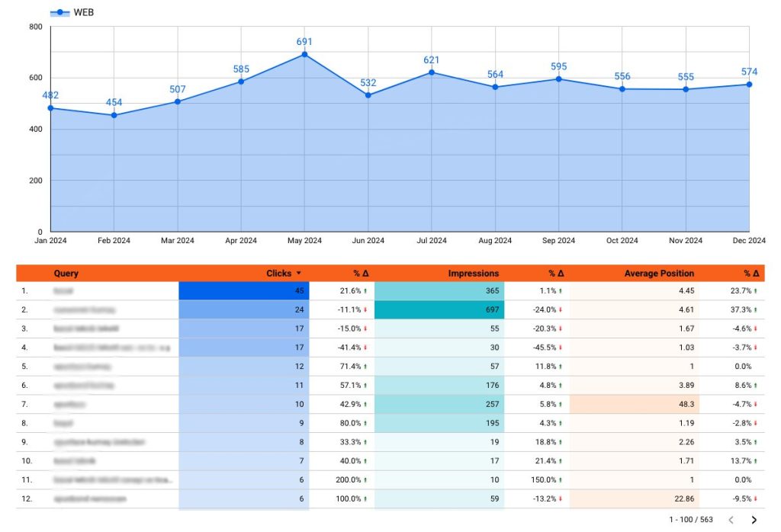This screenshot has height=532, width=781.
Task: Click the dark blue 45 clicks cell
Action: click(244, 291)
